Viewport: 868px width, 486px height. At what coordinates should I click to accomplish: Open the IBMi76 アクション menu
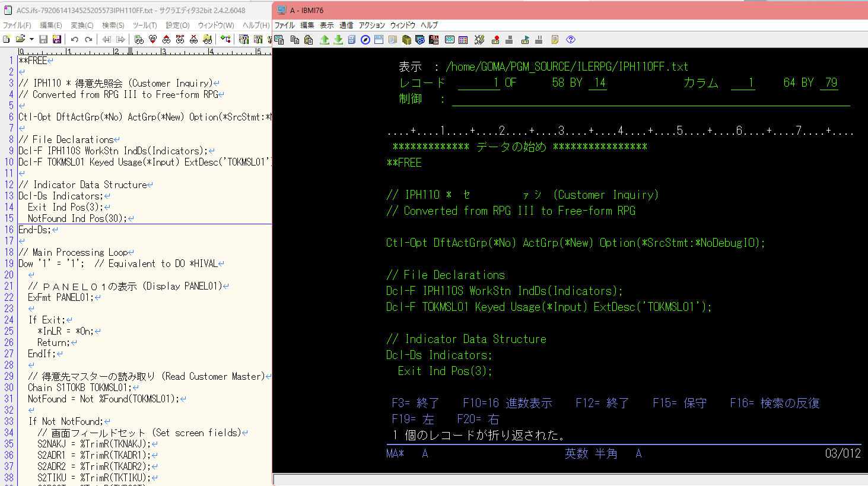pos(372,25)
